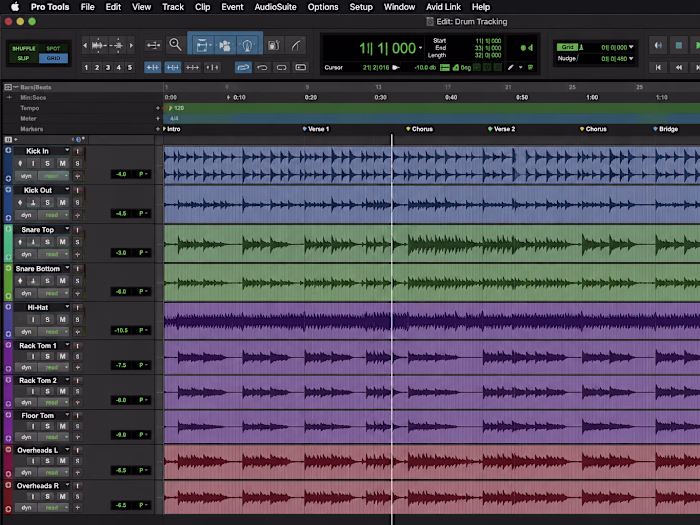Click the Zoom Toggle icon
Screen dimensions: 700x525
(x=153, y=45)
